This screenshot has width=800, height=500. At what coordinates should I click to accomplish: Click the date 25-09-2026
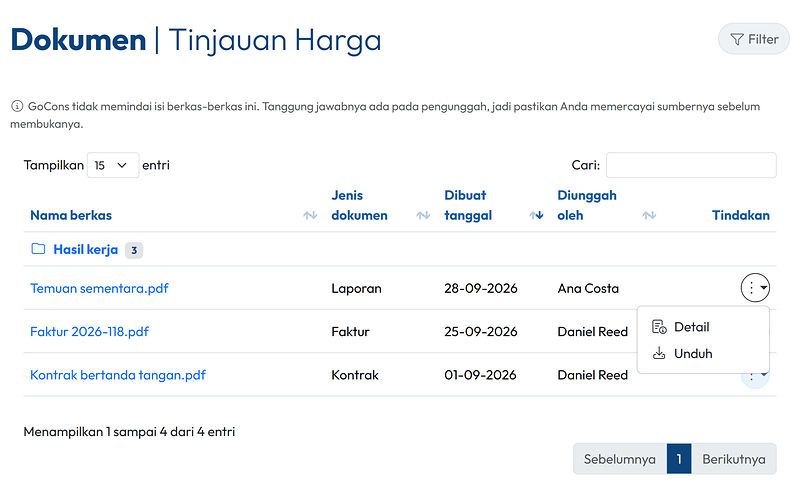point(481,332)
